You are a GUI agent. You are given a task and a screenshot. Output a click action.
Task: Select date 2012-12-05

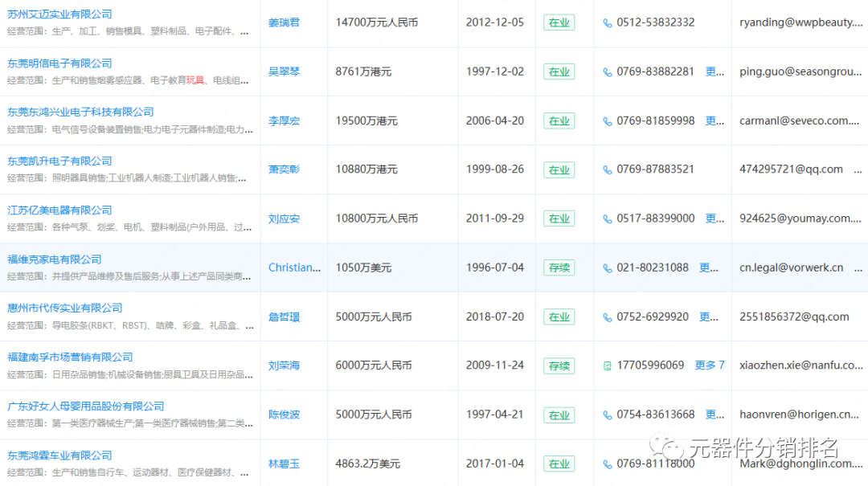pyautogui.click(x=495, y=22)
